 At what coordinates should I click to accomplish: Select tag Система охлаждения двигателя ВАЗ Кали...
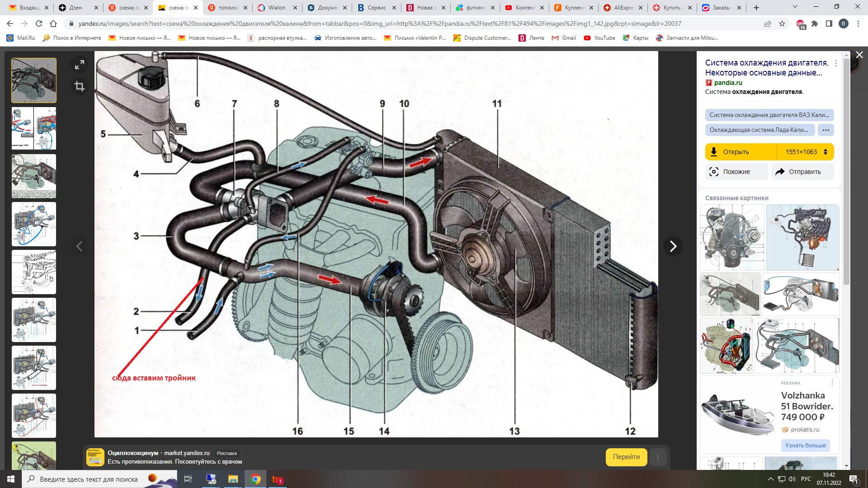(x=769, y=115)
